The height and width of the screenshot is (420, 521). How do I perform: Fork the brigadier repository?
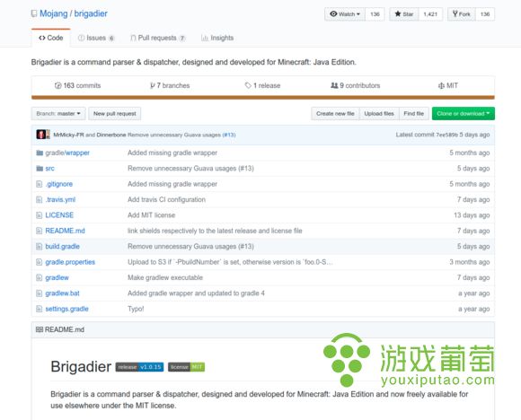[x=462, y=14]
